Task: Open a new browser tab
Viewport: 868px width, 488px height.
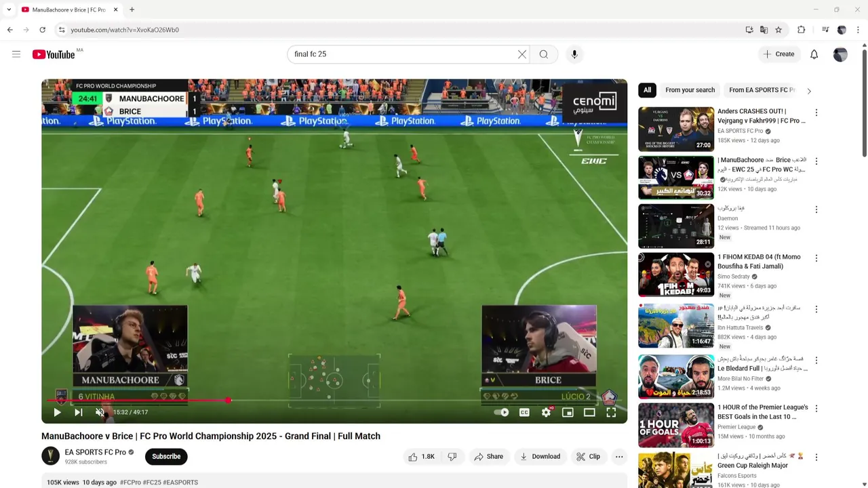Action: point(132,9)
